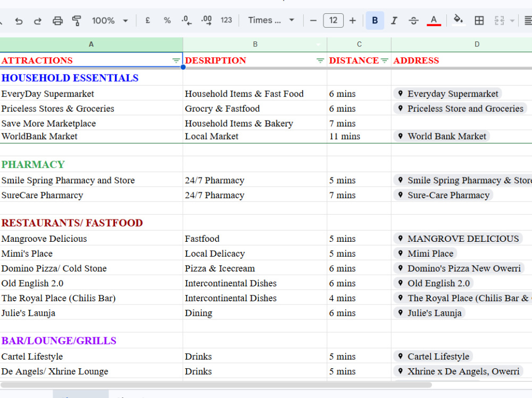
Task: Open the Julie's Launja place chip
Action: [429, 314]
